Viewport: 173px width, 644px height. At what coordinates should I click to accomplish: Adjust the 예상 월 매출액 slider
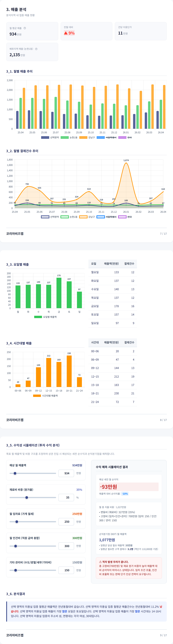pyautogui.click(x=33, y=473)
